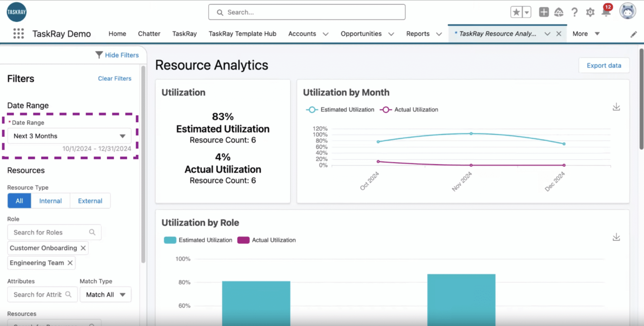Viewport: 644px width, 326px height.
Task: Expand the More navigation menu
Action: [586, 34]
